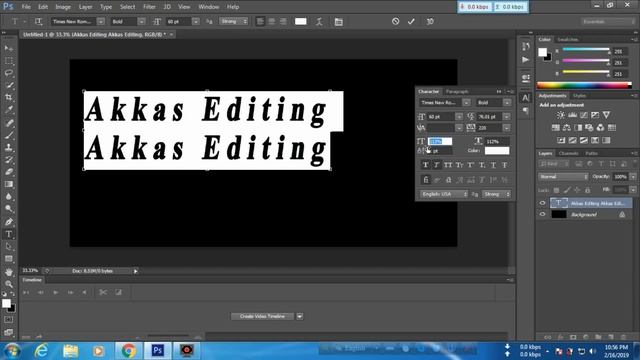Open font size dropdown in options bar
The height and width of the screenshot is (360, 640).
click(196, 21)
